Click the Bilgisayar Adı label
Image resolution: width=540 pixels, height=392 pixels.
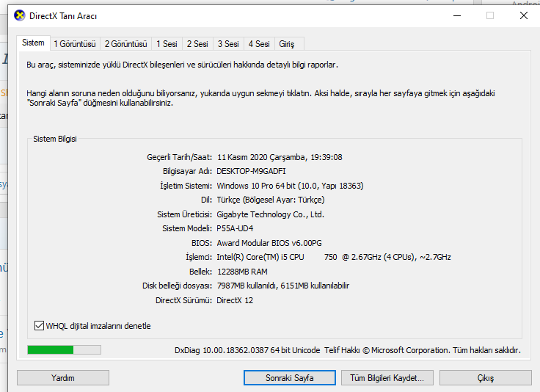pos(187,172)
